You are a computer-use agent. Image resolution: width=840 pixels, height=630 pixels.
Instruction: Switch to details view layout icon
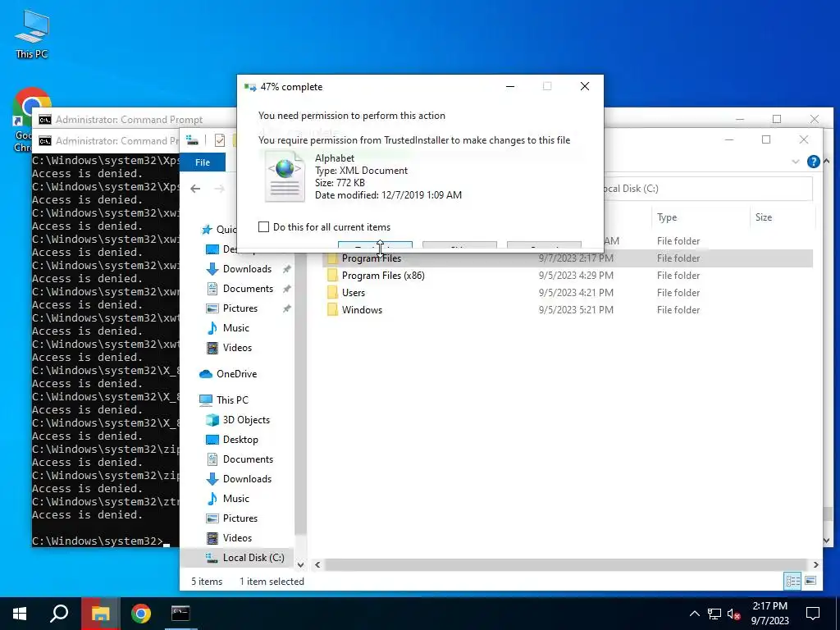pyautogui.click(x=793, y=581)
